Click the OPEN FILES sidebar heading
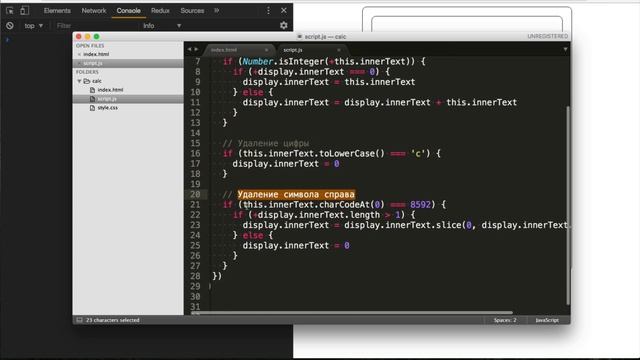This screenshot has height=360, width=640. (90, 46)
